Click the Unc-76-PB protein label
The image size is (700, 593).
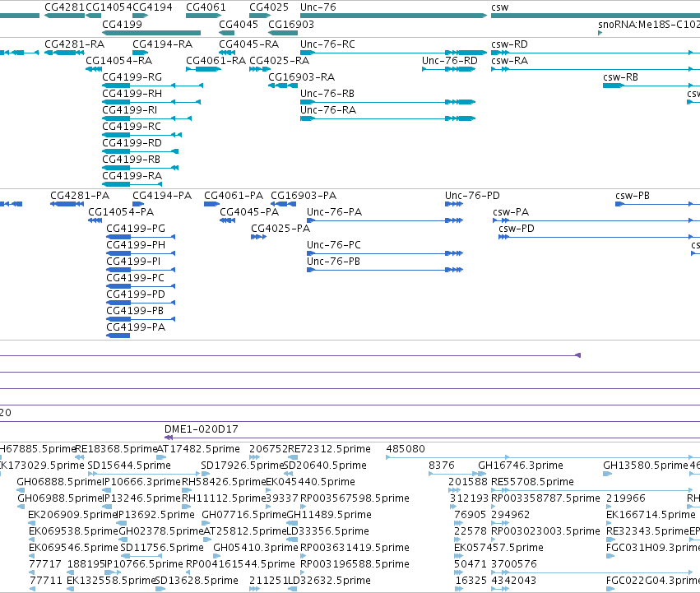click(x=333, y=262)
